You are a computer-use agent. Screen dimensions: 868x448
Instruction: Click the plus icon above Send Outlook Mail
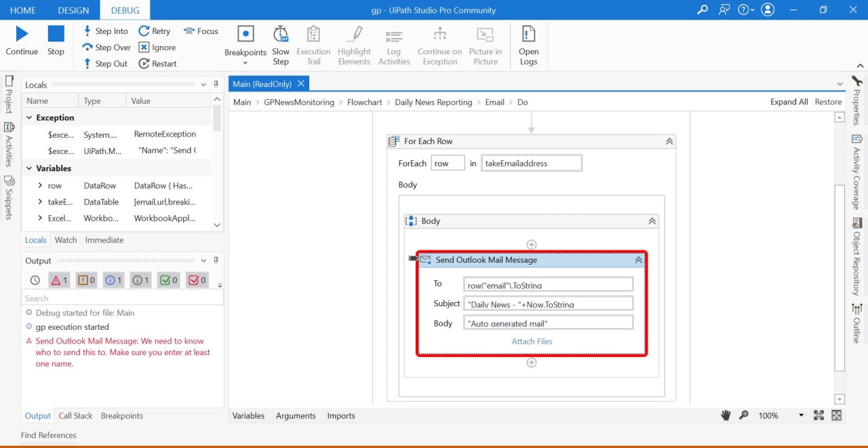pos(532,244)
